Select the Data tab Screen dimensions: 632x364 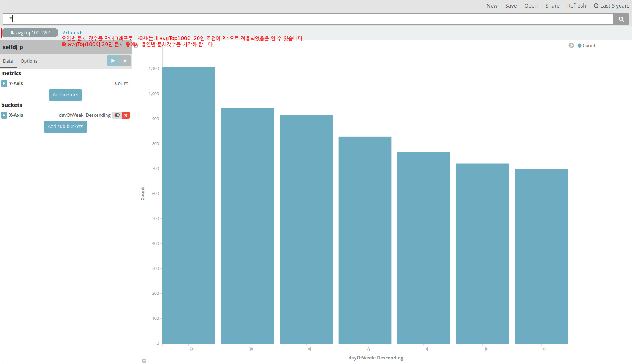[8, 61]
